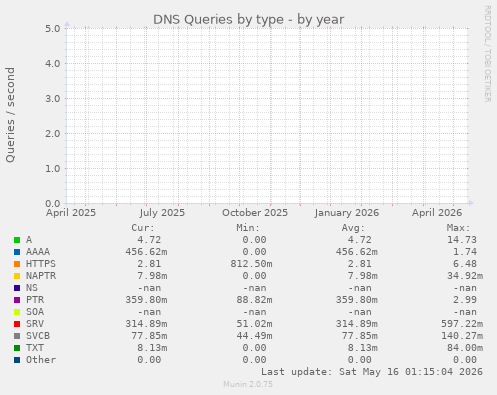The height and width of the screenshot is (395, 497).
Task: Click the SVCB min value 44.49m
Action: (254, 336)
